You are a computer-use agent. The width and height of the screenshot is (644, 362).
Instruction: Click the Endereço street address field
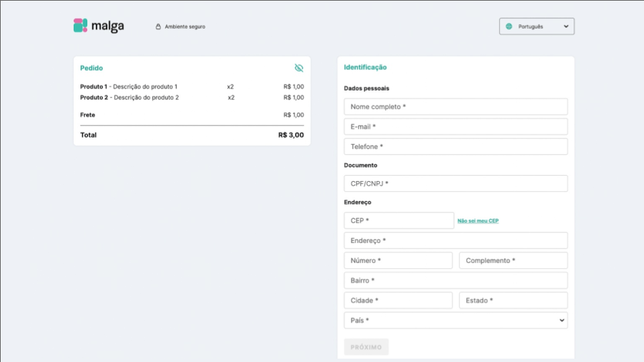455,241
